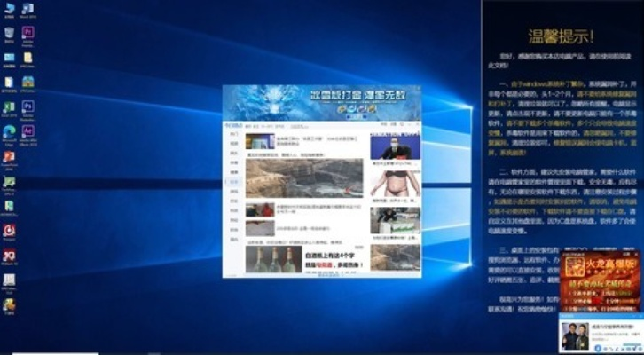Open the red "20" app icon on desktop
644x355 pixels.
tap(9, 256)
